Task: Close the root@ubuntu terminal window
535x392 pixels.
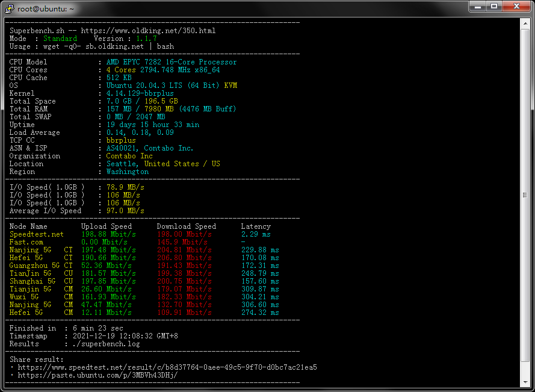Action: (x=516, y=7)
